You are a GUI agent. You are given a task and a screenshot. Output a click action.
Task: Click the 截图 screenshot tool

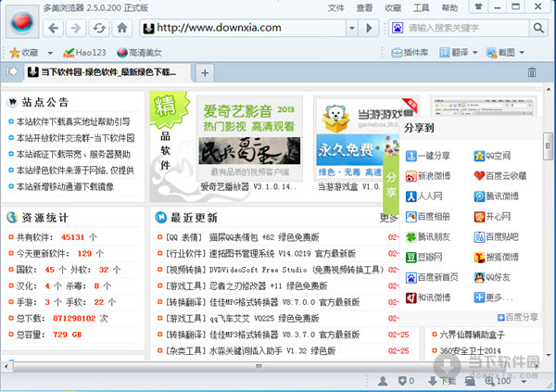click(x=501, y=53)
